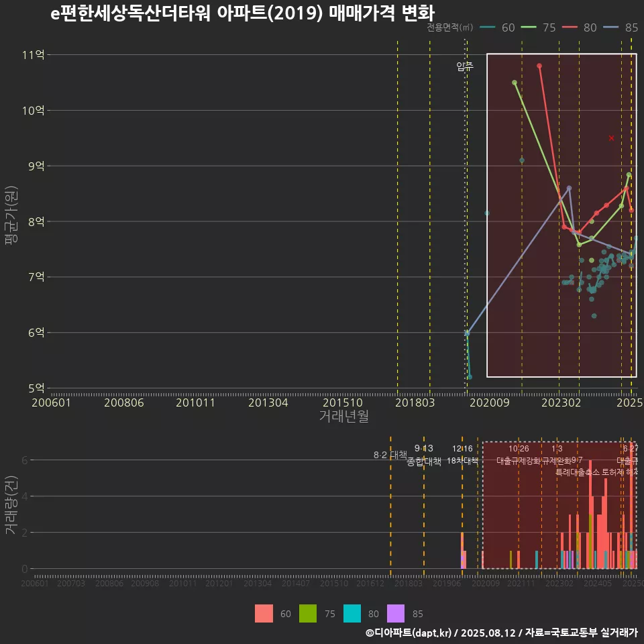This screenshot has height=644, width=644.
Task: Click 202009 on the price chart x-axis
Action: tap(489, 402)
